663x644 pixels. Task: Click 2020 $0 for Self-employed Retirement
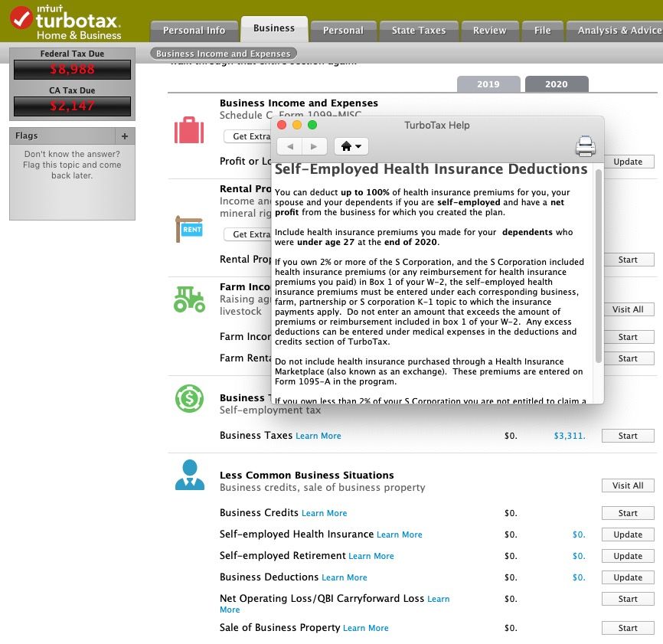pyautogui.click(x=579, y=556)
